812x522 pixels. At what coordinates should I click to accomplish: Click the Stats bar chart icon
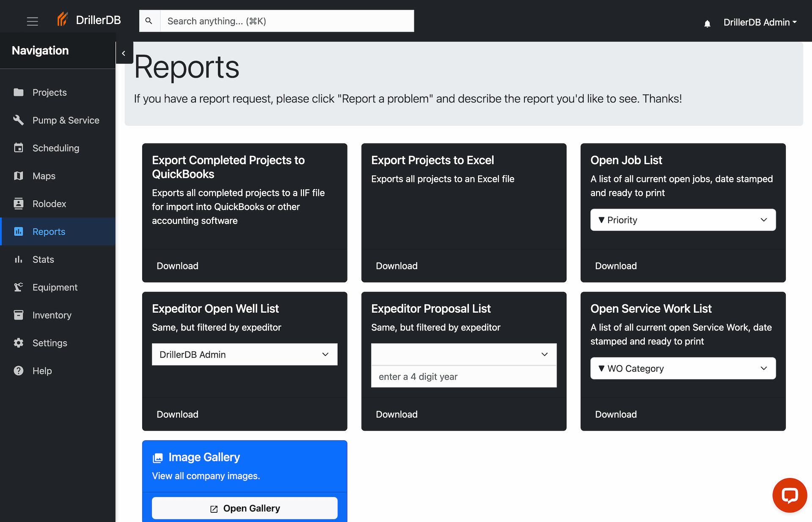coord(19,259)
